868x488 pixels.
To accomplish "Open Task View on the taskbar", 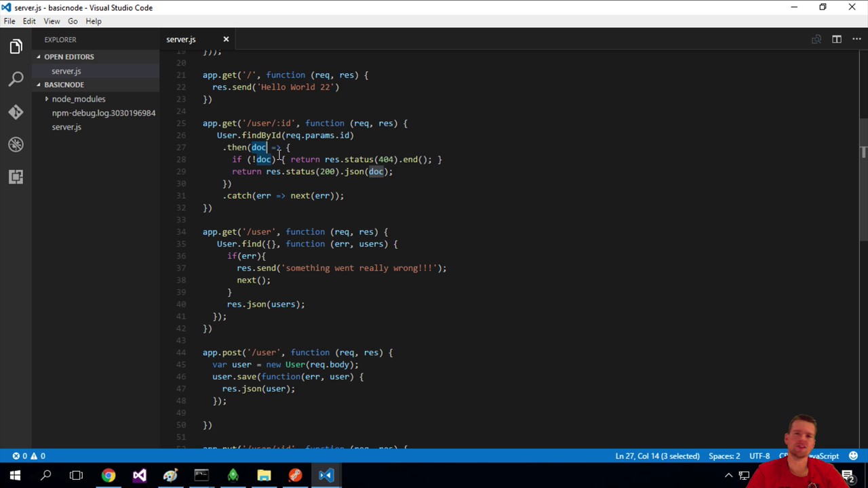I will point(76,476).
